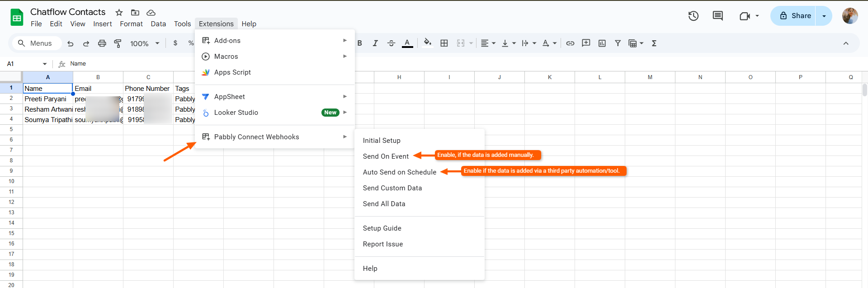Create a filter

[x=618, y=43]
